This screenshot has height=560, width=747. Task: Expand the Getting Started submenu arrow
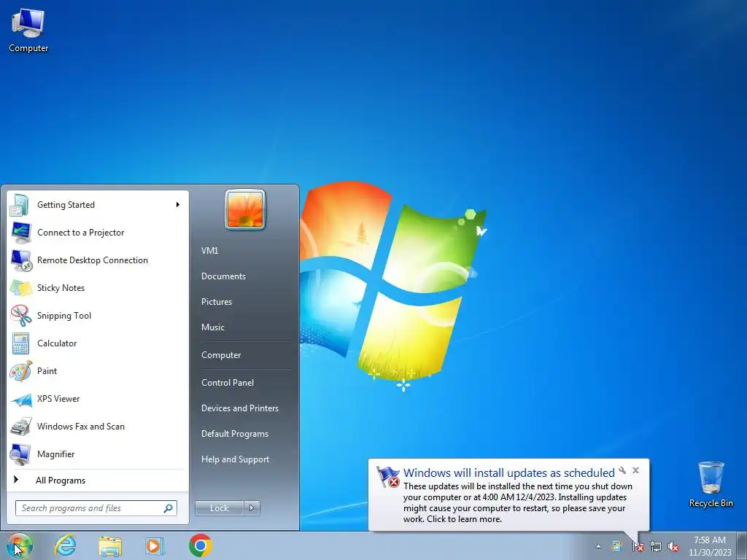click(178, 205)
